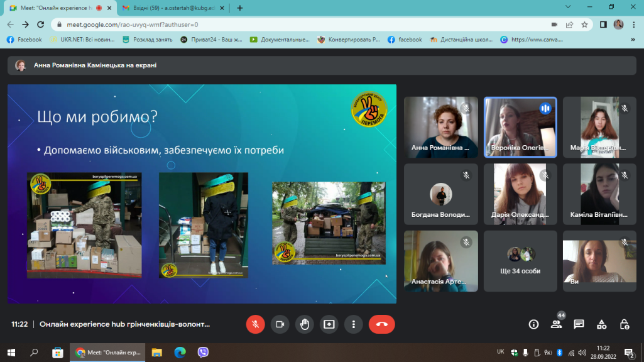Switch UK input language indicator

[x=500, y=352]
